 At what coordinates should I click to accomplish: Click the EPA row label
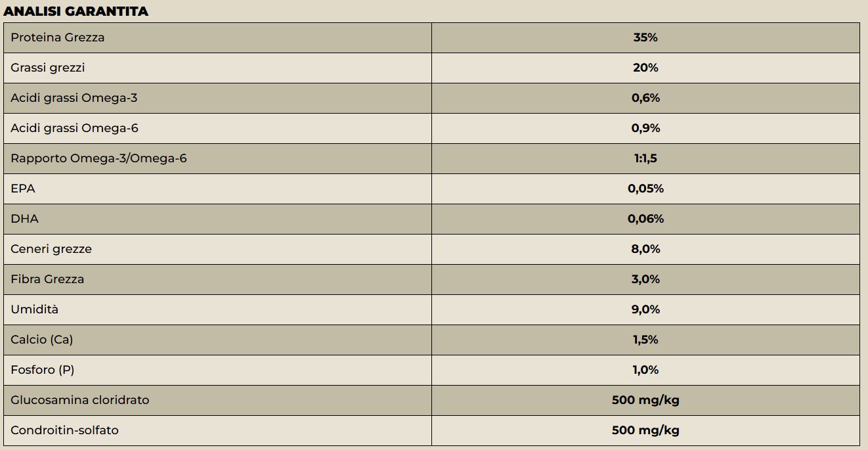[x=23, y=189]
